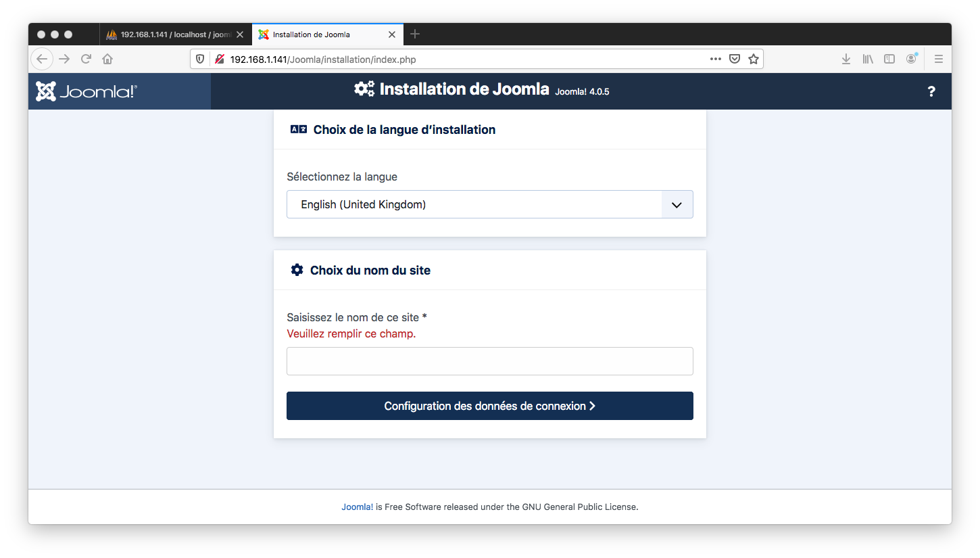Screen dimensions: 980x558
Task: Click the gear icon beside 'Choix du nom du site'
Action: 297,269
